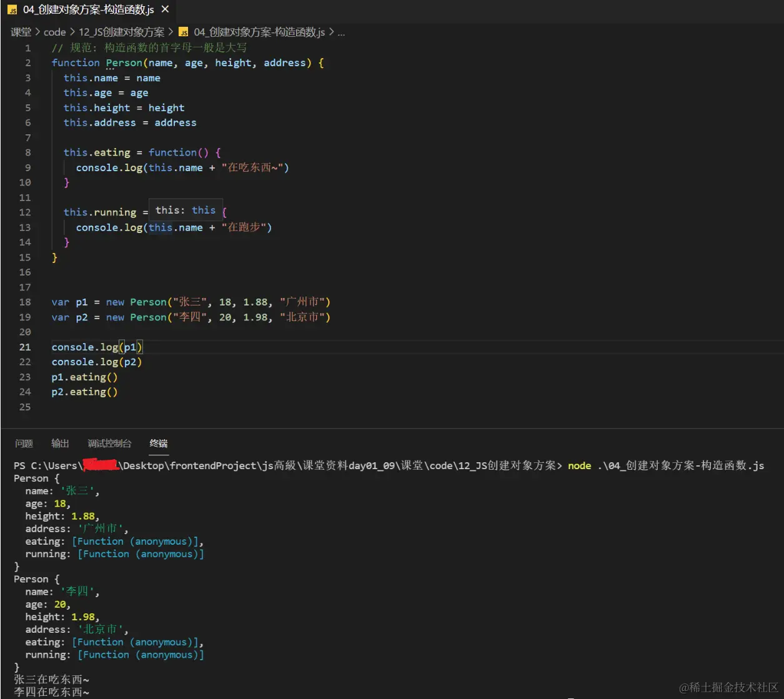Switch to the 终端 panel tab

[159, 444]
